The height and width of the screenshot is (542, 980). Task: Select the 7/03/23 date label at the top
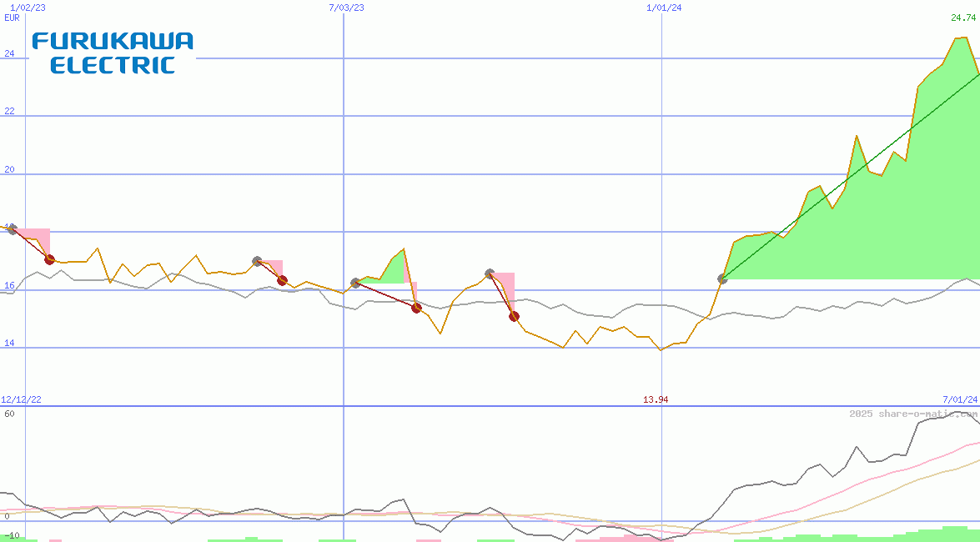347,8
